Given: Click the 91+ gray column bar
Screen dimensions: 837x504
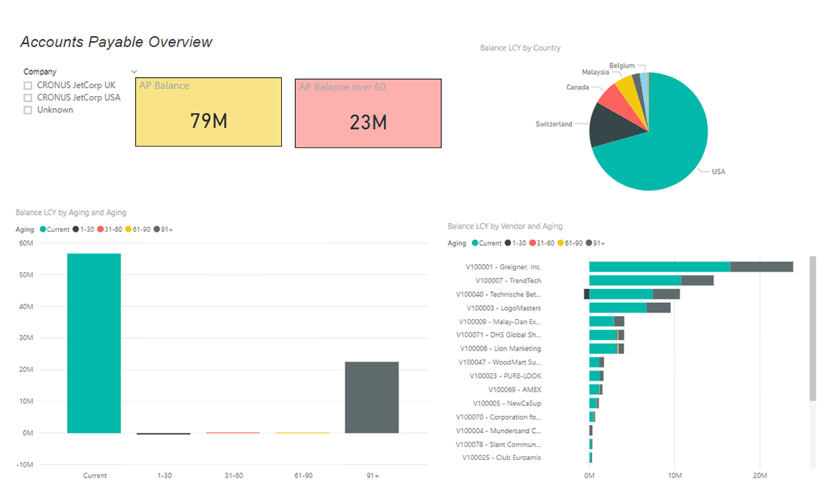Looking at the screenshot, I should (372, 398).
